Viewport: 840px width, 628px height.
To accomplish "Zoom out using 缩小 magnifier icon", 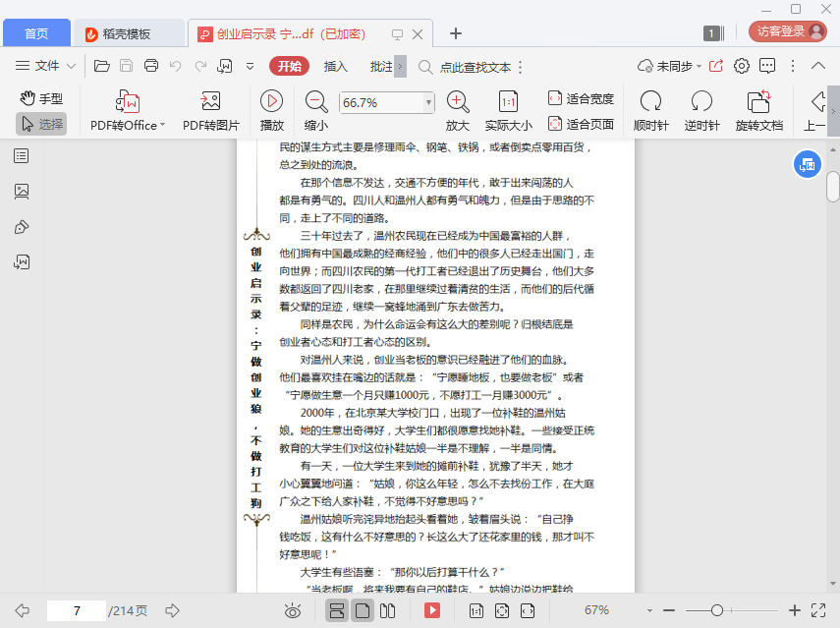I will tap(316, 101).
